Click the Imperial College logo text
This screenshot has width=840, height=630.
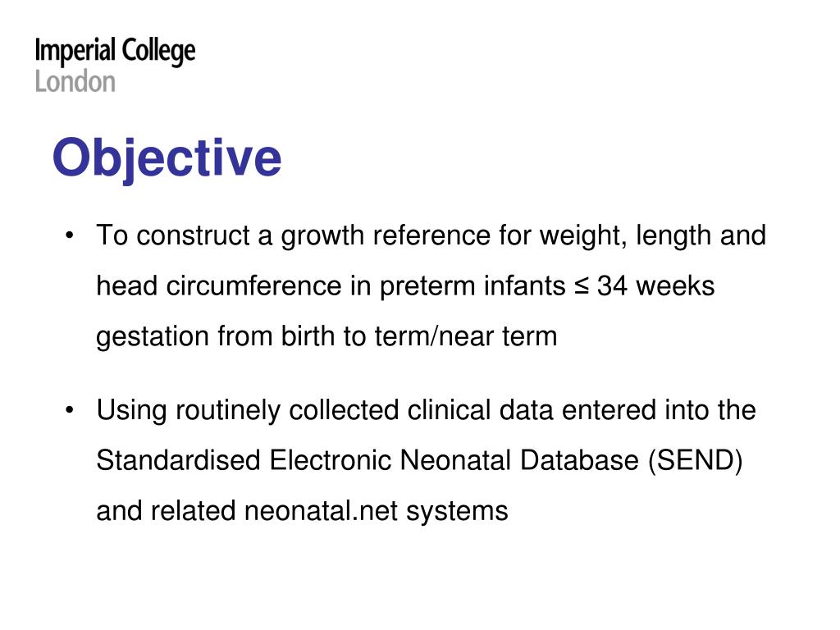[115, 52]
